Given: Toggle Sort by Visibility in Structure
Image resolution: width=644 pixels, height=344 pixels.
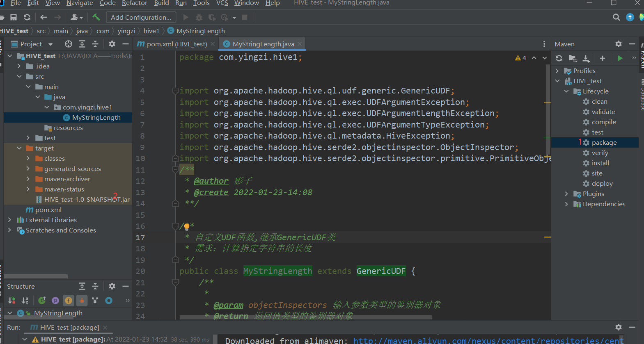Looking at the screenshot, I should [12, 301].
